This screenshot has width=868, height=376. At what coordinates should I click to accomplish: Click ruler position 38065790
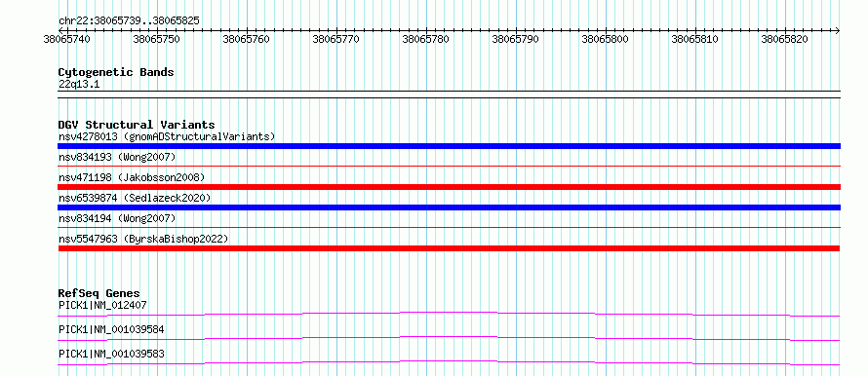(x=515, y=39)
